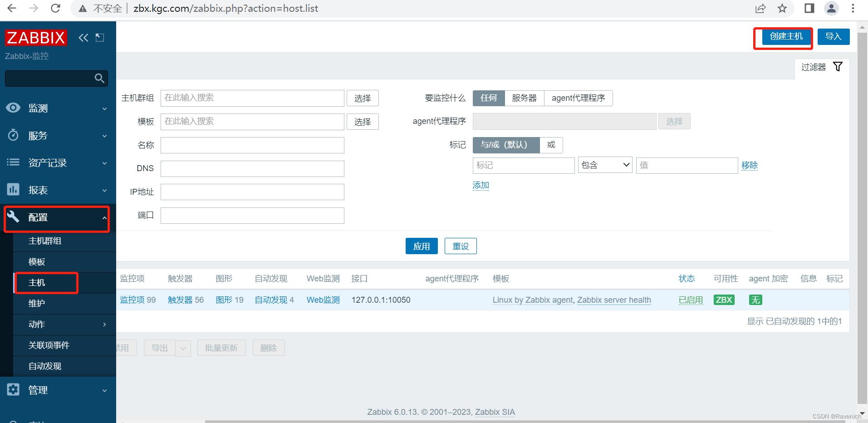Open the 包含 tag operator dropdown
868x423 pixels.
605,165
